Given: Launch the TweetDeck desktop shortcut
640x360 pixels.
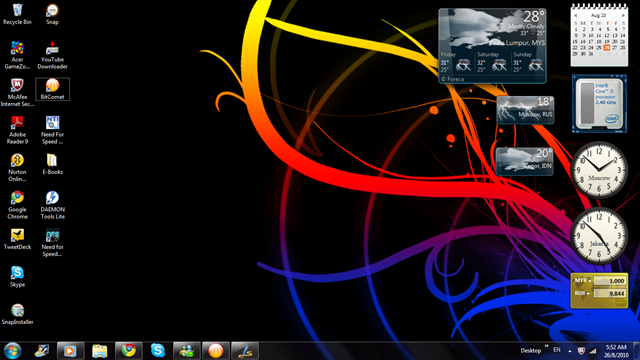Looking at the screenshot, I should tap(17, 239).
